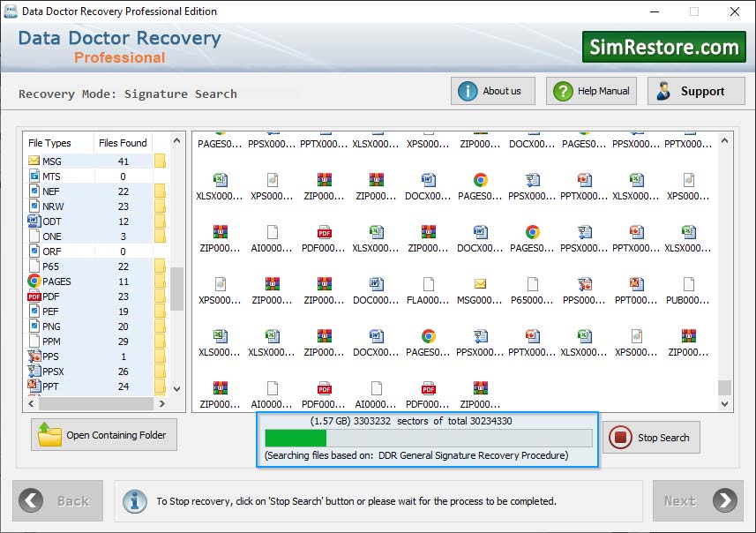Visit the SimRestore.com banner link
This screenshot has width=756, height=533.
coord(664,47)
